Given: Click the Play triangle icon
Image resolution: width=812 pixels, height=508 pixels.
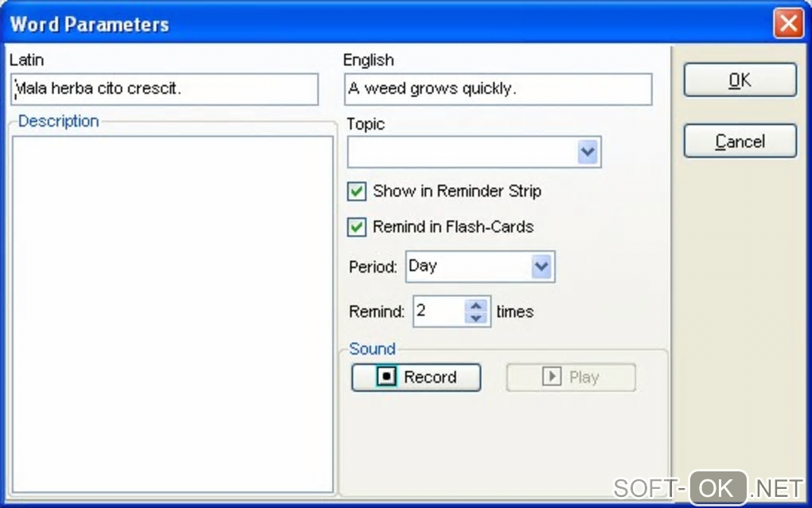Looking at the screenshot, I should [x=552, y=377].
